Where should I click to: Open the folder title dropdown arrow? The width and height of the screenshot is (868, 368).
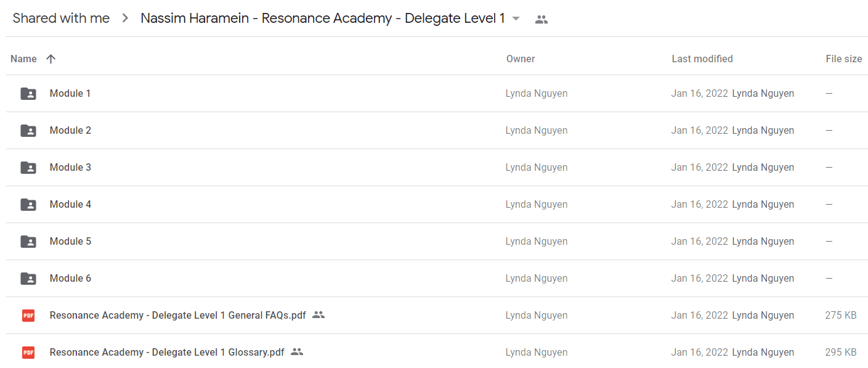tap(516, 18)
